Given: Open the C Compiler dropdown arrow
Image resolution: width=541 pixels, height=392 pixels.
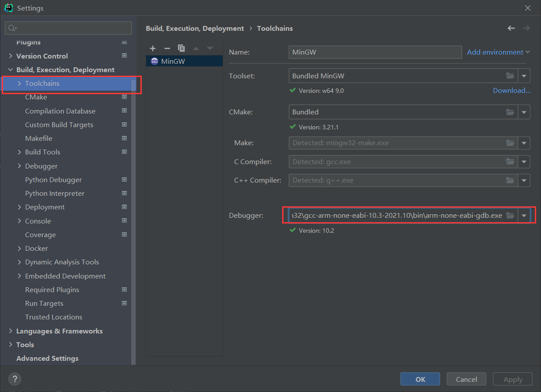Looking at the screenshot, I should pos(524,161).
